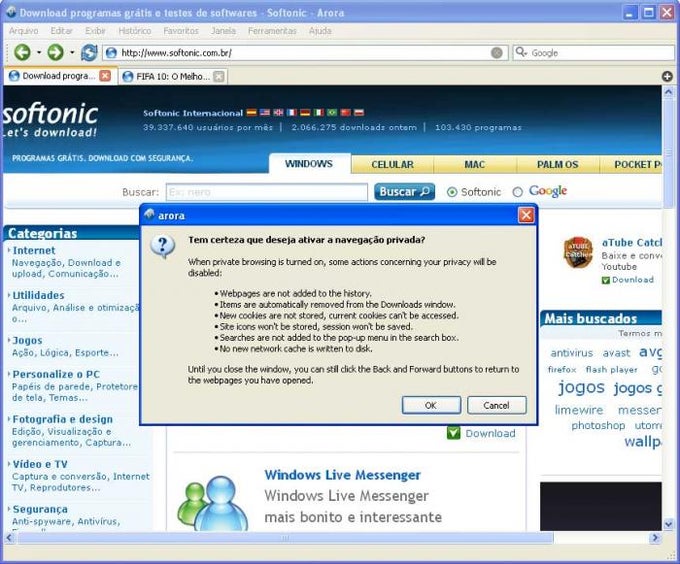Open the Arquivo menu
The width and height of the screenshot is (680, 564).
[x=23, y=31]
